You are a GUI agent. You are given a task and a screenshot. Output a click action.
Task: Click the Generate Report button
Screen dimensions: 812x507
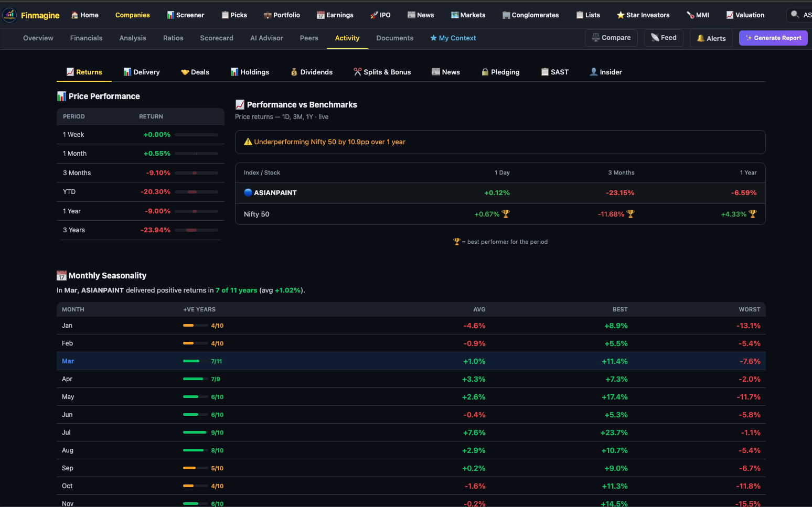pyautogui.click(x=773, y=38)
